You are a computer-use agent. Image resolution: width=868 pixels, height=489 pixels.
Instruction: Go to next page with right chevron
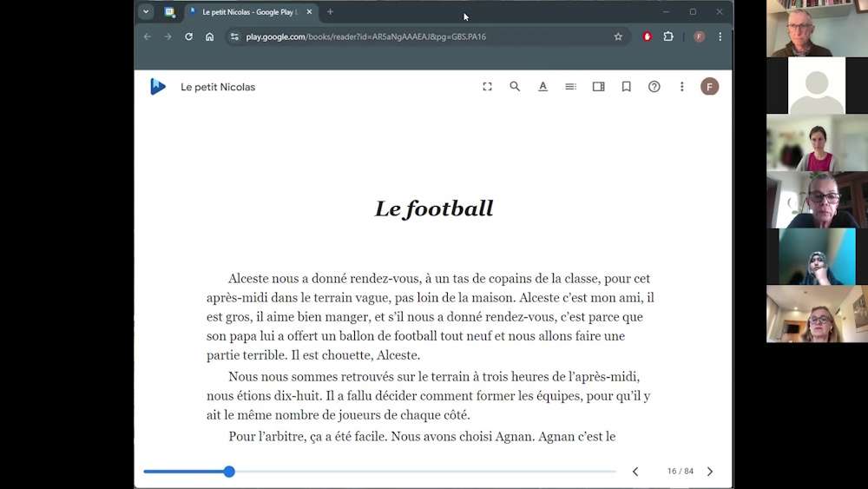click(x=710, y=472)
